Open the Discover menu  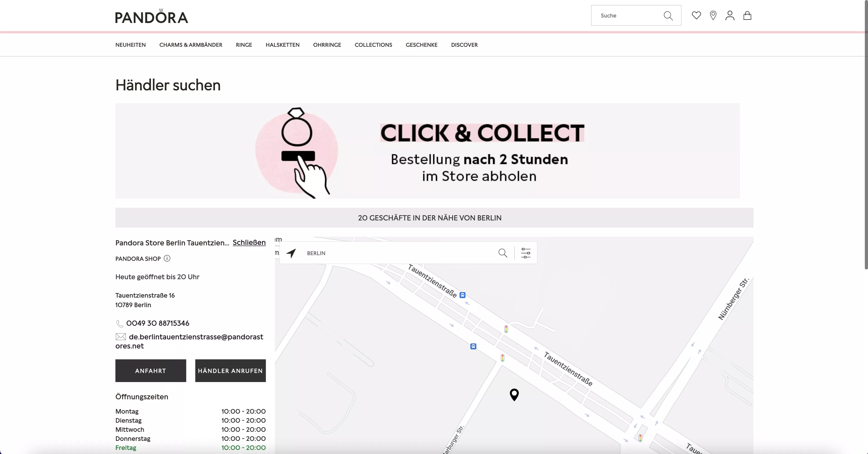464,45
